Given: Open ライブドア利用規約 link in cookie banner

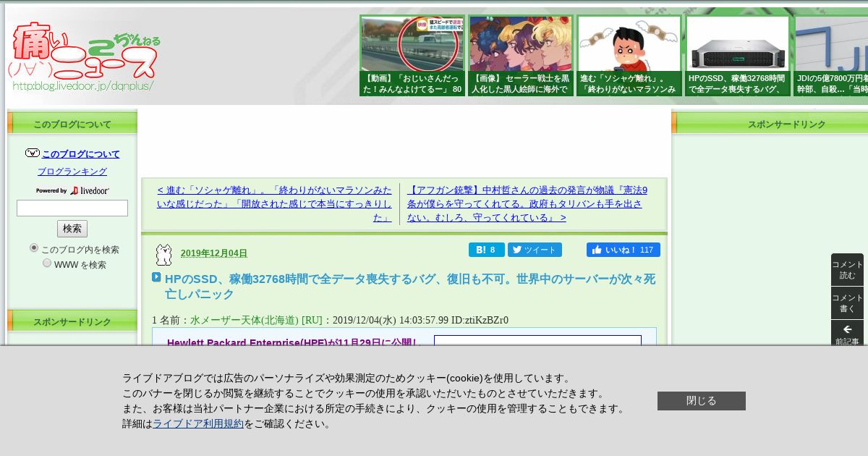Looking at the screenshot, I should click(x=198, y=424).
